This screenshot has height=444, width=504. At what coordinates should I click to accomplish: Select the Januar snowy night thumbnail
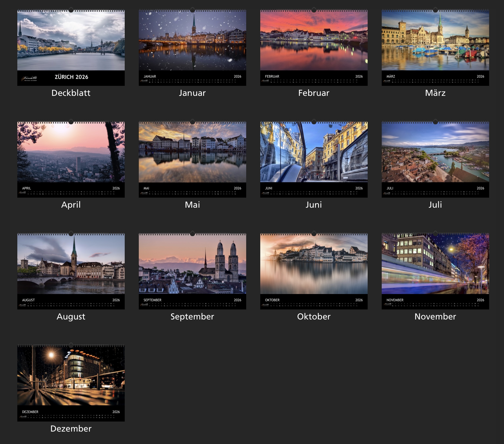click(x=192, y=41)
